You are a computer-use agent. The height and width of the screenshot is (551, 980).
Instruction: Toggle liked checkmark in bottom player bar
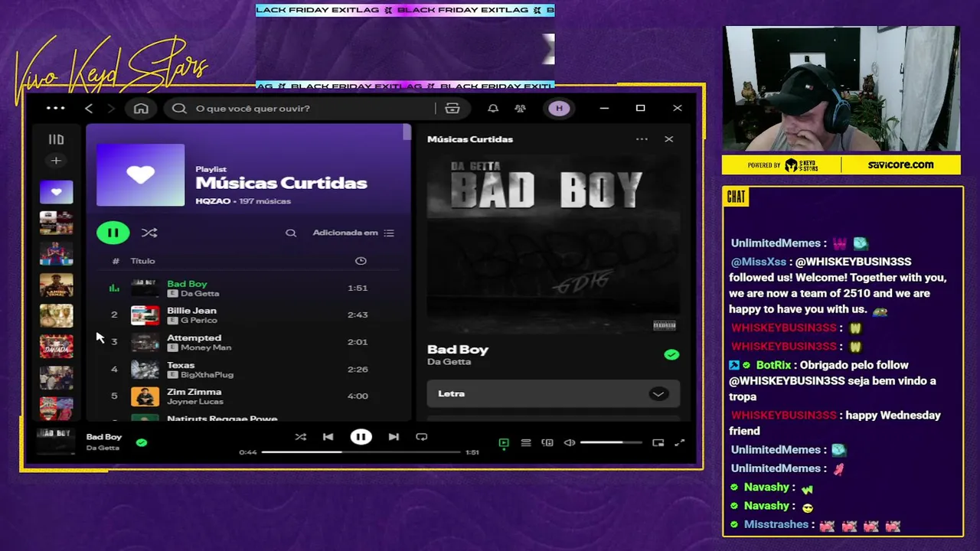tap(142, 442)
